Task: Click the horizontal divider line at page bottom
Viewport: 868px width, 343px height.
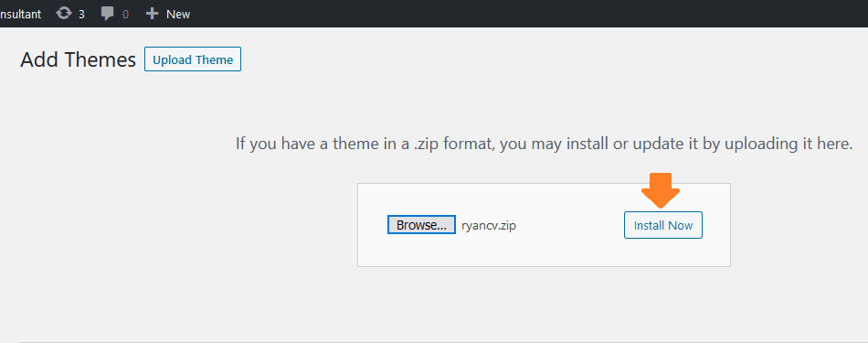Action: (444, 342)
